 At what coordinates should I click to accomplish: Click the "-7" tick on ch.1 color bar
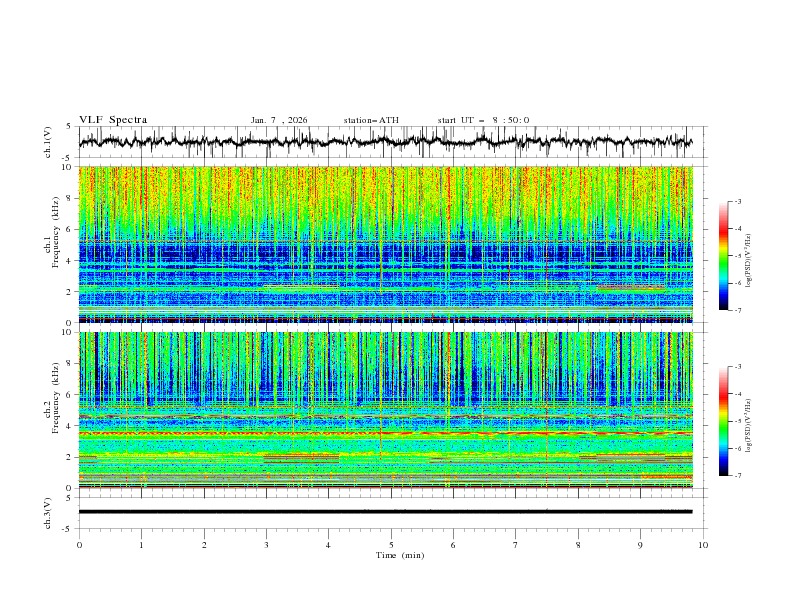coord(738,310)
